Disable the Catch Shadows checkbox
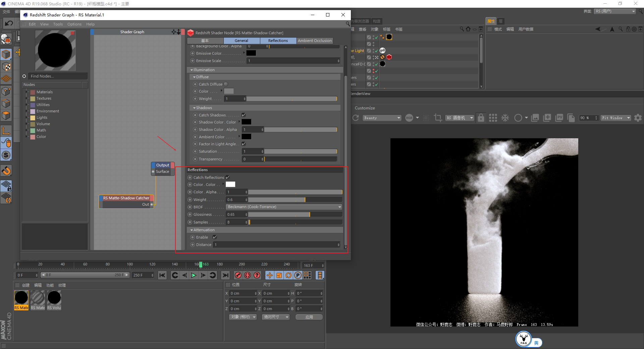The image size is (644, 349). [244, 115]
